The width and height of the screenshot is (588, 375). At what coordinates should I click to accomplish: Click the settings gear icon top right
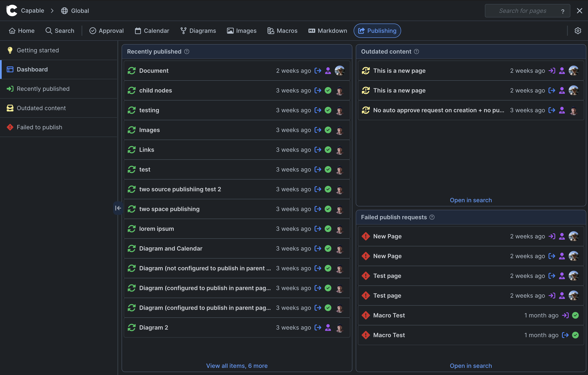pos(578,30)
